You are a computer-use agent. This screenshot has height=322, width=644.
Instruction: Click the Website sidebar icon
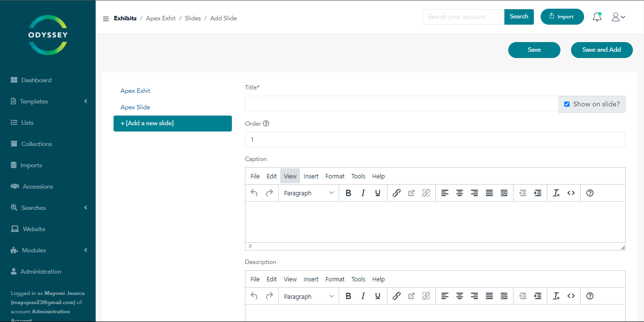[x=14, y=229]
